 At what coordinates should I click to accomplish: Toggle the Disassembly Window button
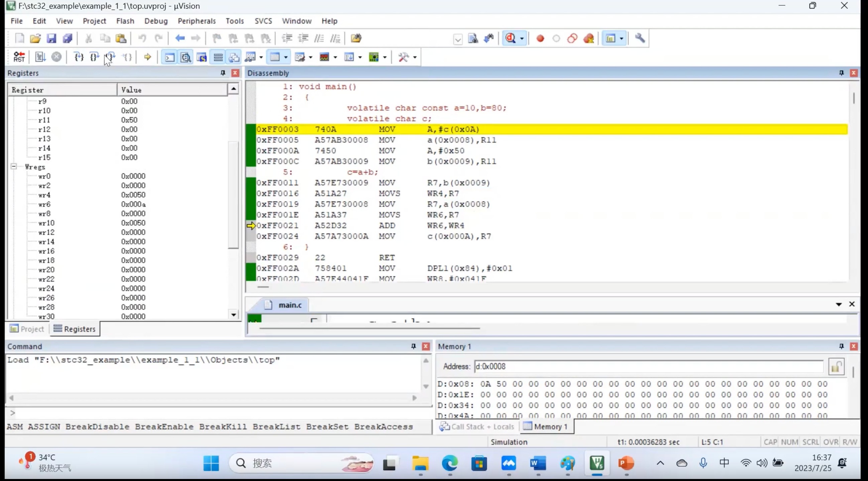tap(185, 57)
